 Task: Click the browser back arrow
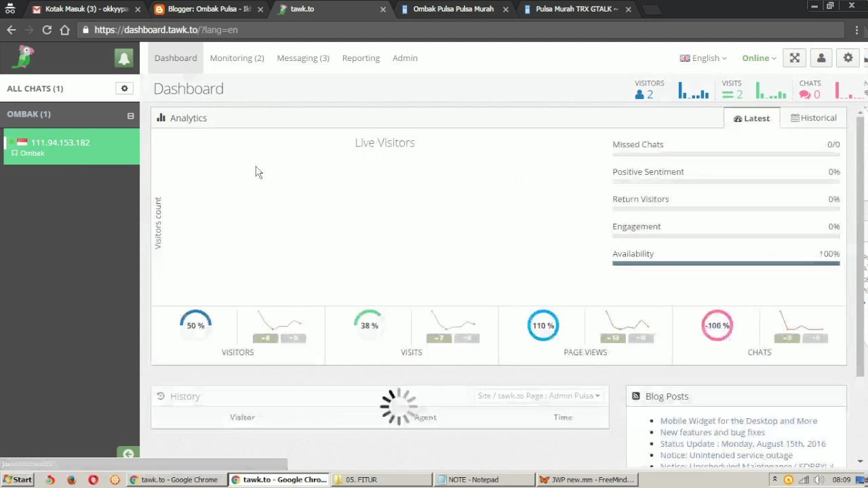[12, 30]
